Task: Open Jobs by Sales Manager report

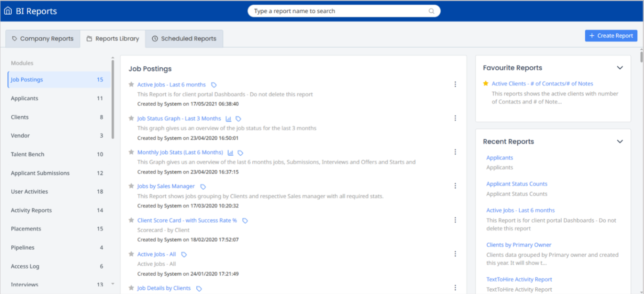Action: click(x=166, y=186)
